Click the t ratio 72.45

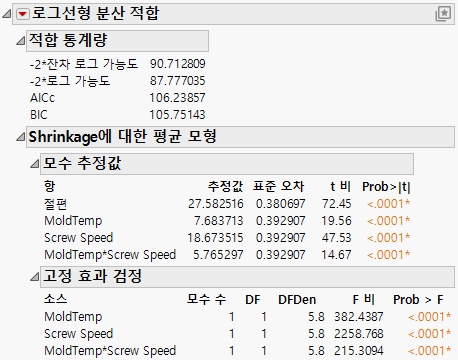click(337, 204)
